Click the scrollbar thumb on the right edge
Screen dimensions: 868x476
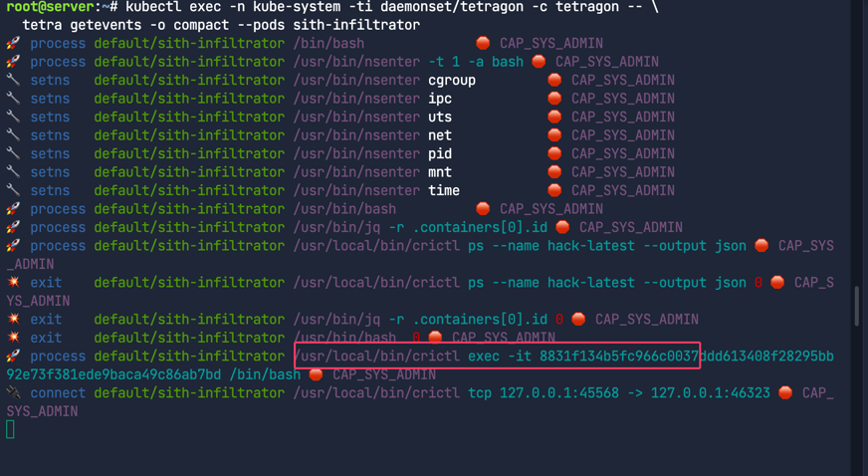pyautogui.click(x=856, y=306)
